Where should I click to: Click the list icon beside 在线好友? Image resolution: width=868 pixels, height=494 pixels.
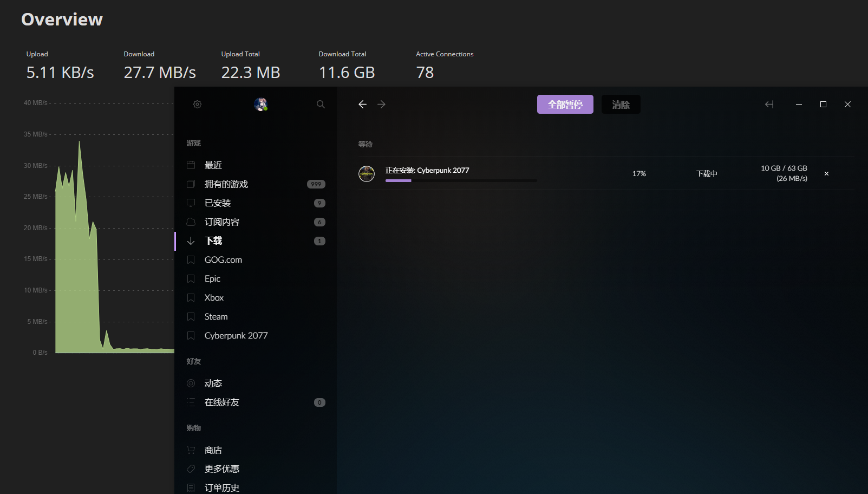(x=191, y=402)
